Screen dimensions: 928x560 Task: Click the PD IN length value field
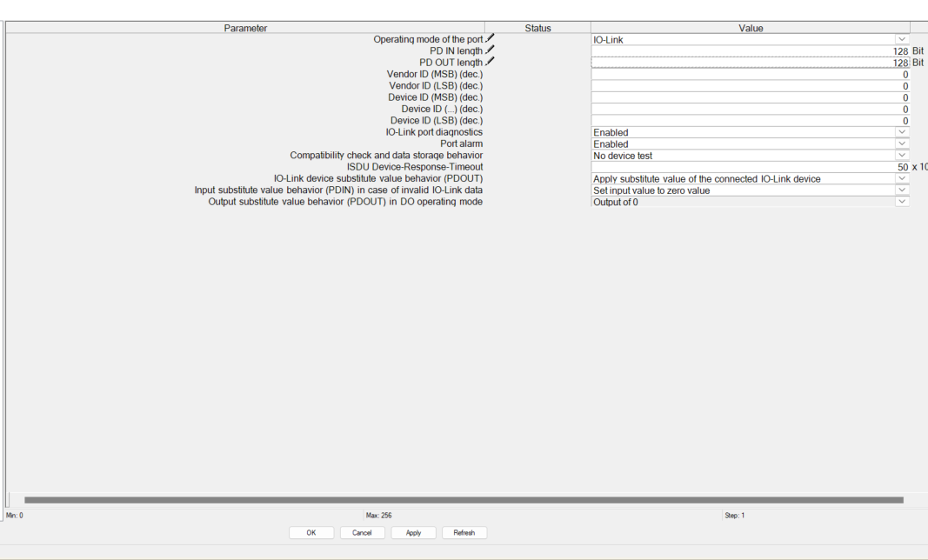click(751, 51)
